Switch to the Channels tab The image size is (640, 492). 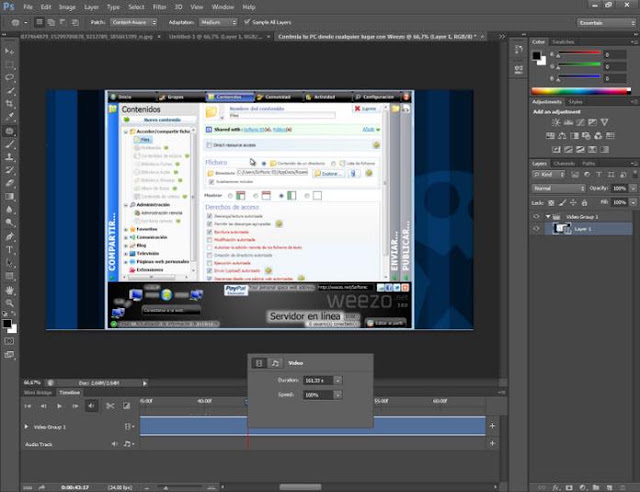coord(564,163)
